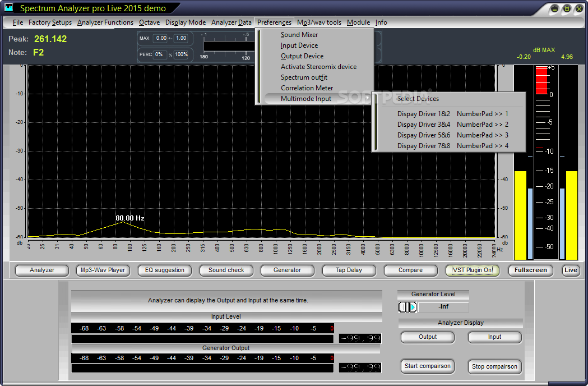Screen dimensions: 588x386
Task: Switch to Fullscreen mode
Action: (x=531, y=270)
